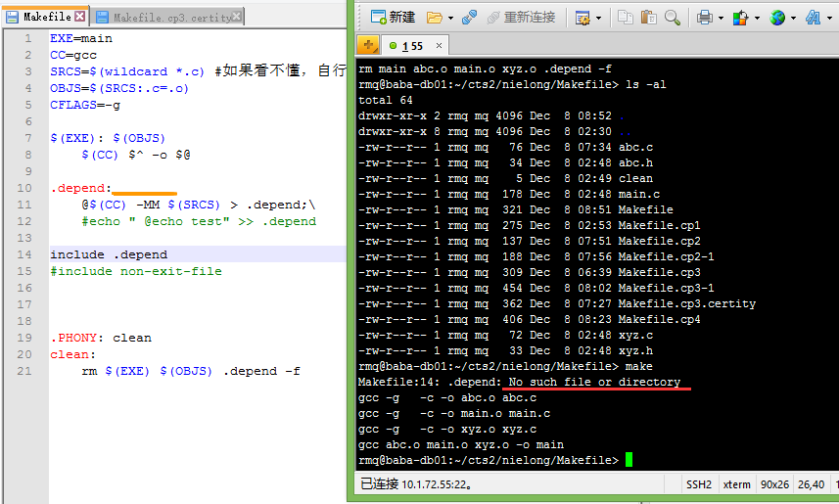Click '.PHONY: clean' line in editor

click(101, 339)
